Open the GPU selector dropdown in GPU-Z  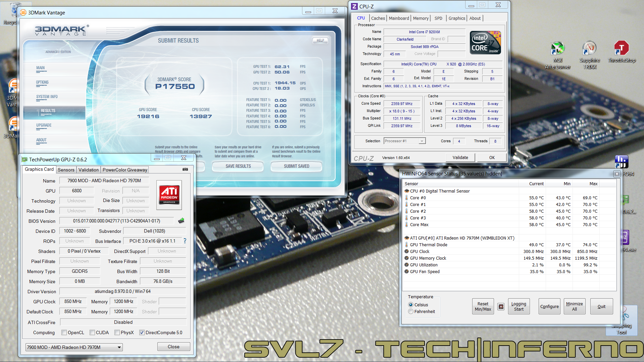74,347
